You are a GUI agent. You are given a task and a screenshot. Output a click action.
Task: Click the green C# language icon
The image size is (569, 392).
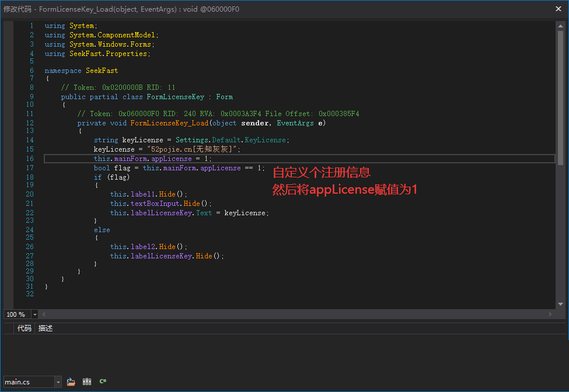tap(103, 381)
